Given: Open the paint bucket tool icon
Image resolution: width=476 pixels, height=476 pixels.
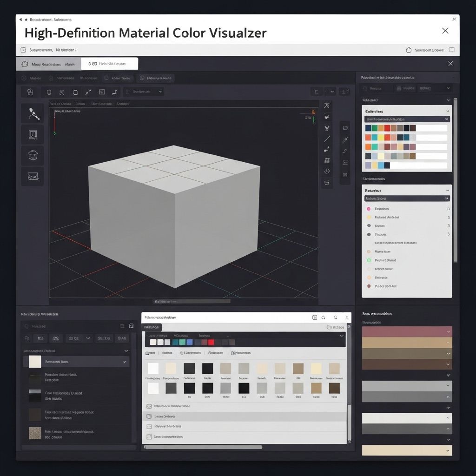Looking at the screenshot, I should pos(33,155).
